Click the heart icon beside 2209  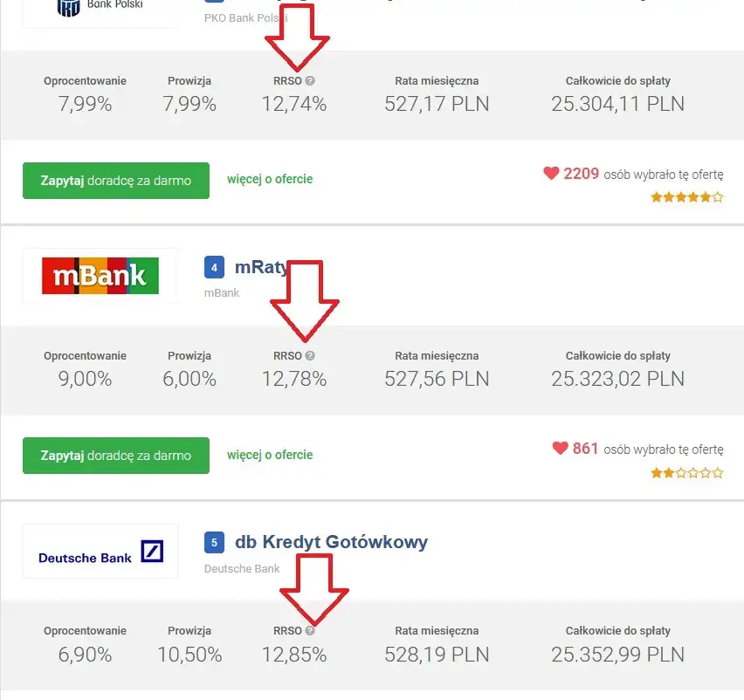click(551, 174)
